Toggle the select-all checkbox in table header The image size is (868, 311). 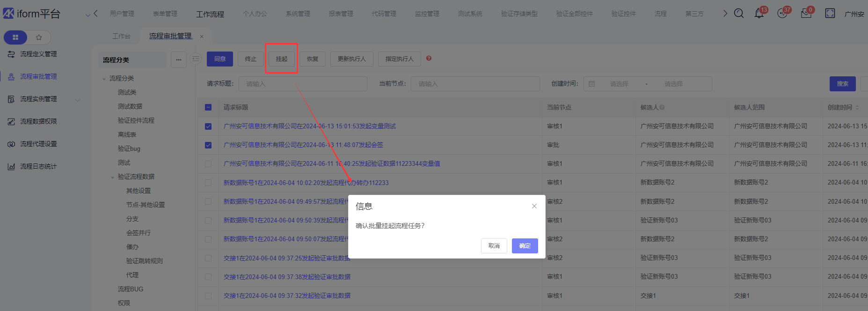pos(208,107)
